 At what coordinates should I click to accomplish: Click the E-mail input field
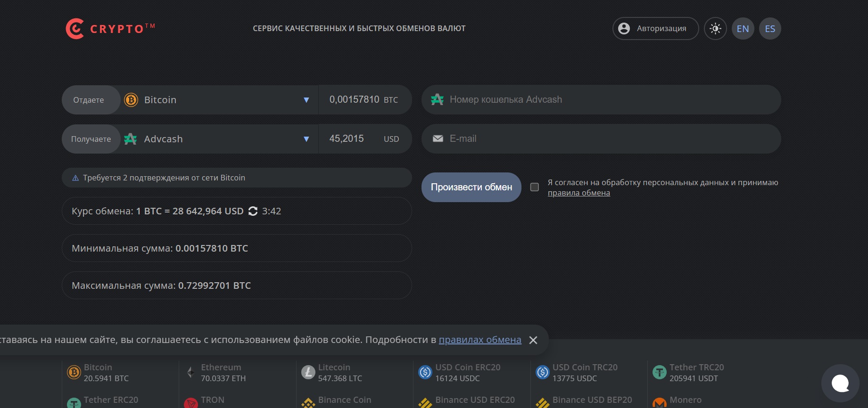[601, 139]
